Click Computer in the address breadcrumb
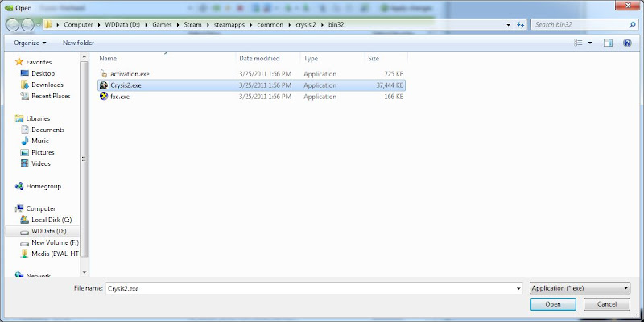 pyautogui.click(x=78, y=25)
